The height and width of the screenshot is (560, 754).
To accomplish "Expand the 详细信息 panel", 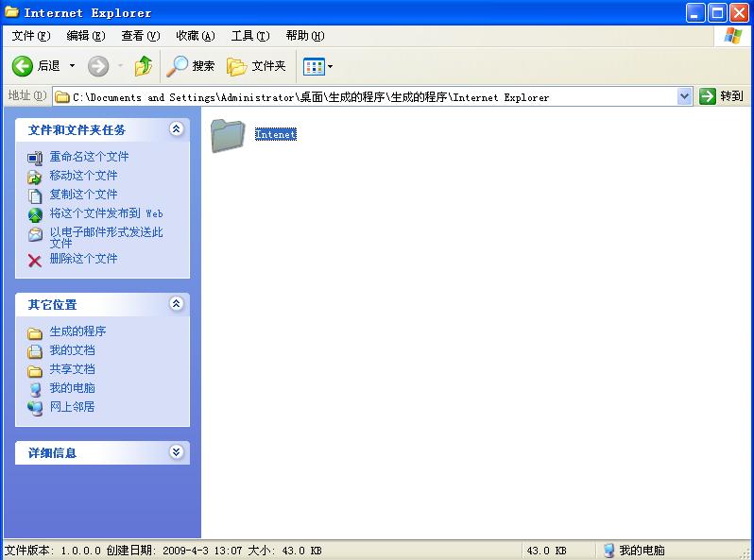I will [x=177, y=451].
